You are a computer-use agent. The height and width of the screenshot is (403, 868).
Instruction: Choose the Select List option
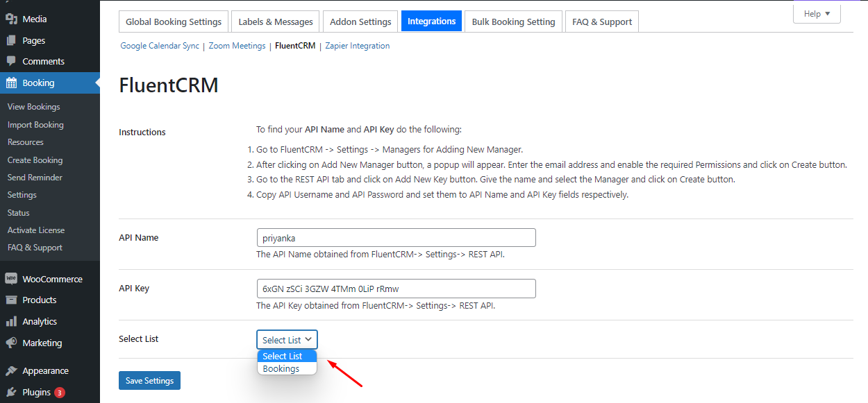(x=287, y=356)
